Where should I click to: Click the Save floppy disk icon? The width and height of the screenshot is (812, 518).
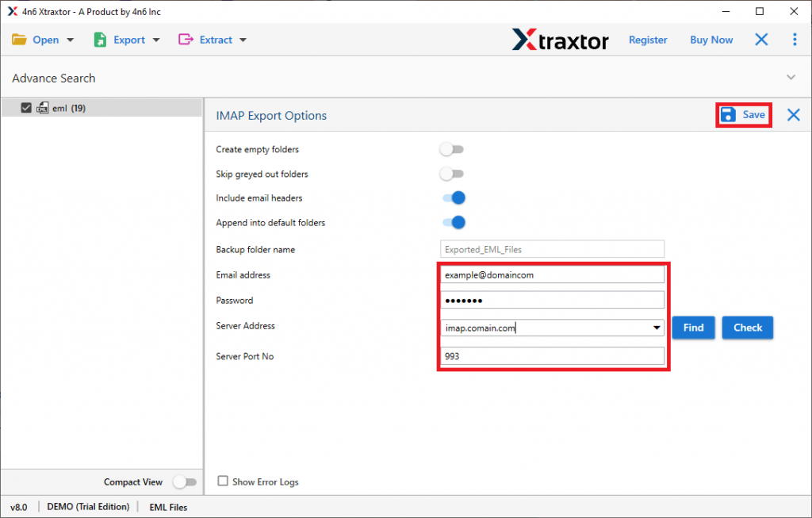tap(728, 115)
